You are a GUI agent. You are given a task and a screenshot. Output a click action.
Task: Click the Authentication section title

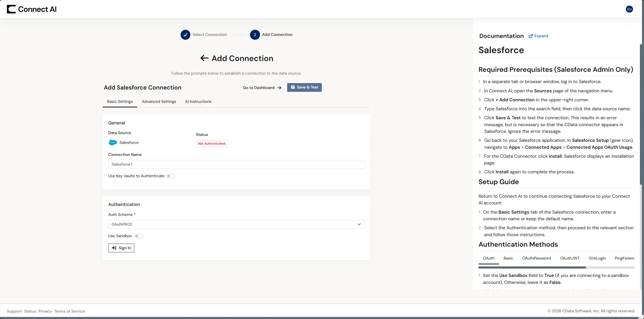(124, 204)
